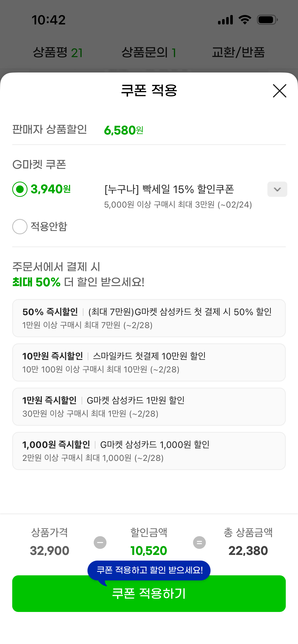Viewport: 298px width, 644px height.
Task: Click the gray equals circle icon
Action: pyautogui.click(x=199, y=543)
